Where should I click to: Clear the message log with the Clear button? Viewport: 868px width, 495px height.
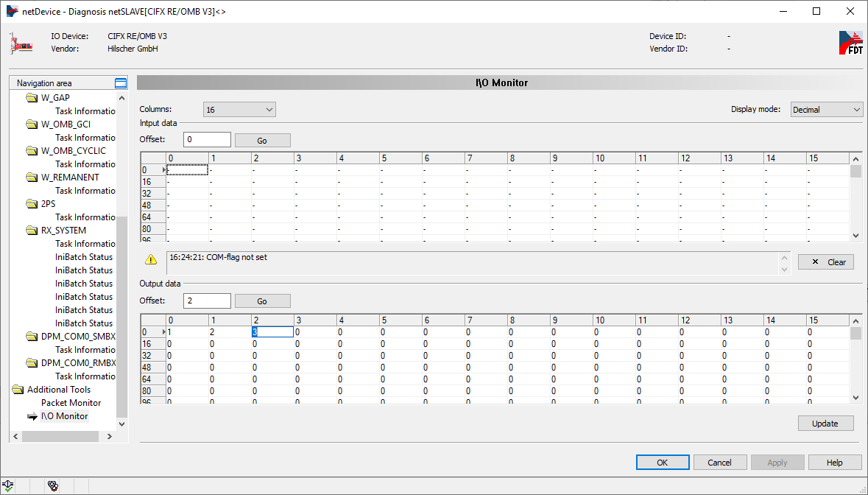click(x=826, y=262)
